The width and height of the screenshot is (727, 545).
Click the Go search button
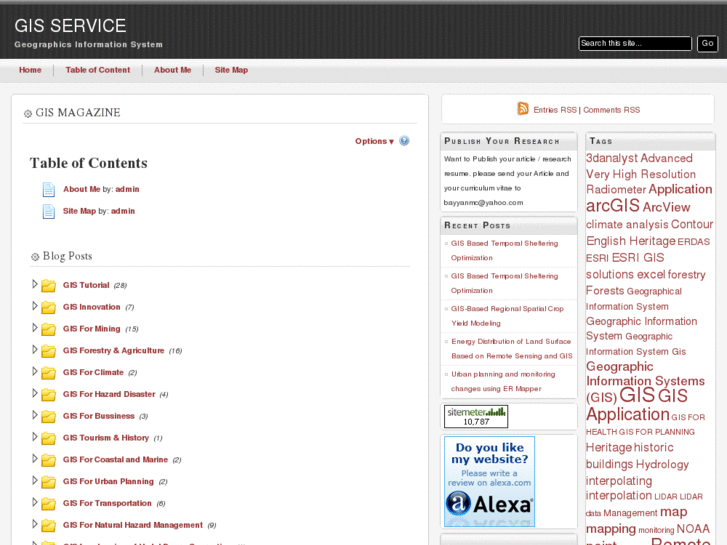click(x=707, y=43)
